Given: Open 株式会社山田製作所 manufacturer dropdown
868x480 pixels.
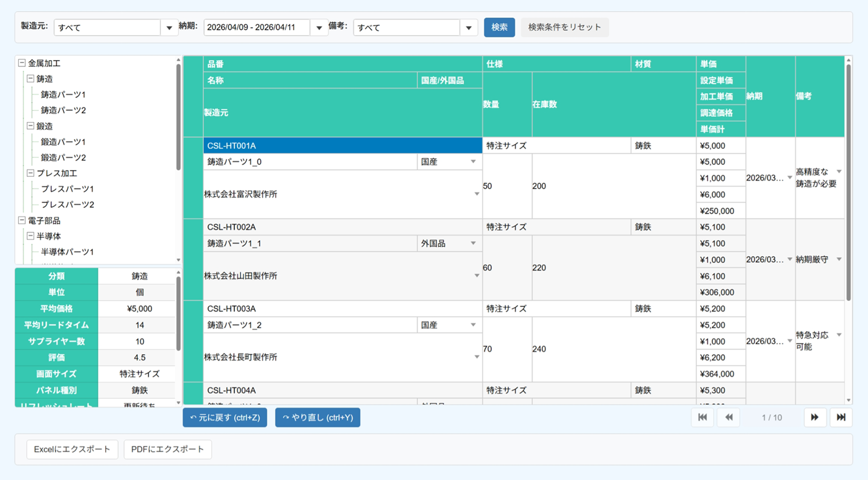Looking at the screenshot, I should (477, 276).
